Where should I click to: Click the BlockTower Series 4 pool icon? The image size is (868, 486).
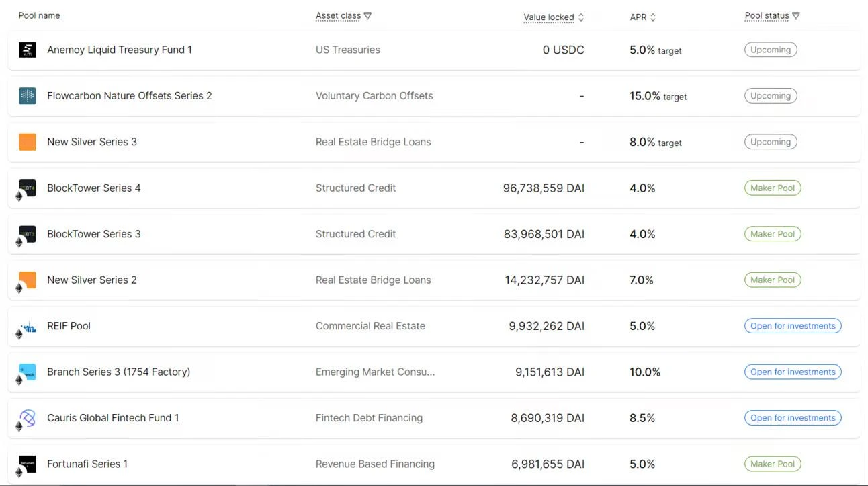click(28, 188)
